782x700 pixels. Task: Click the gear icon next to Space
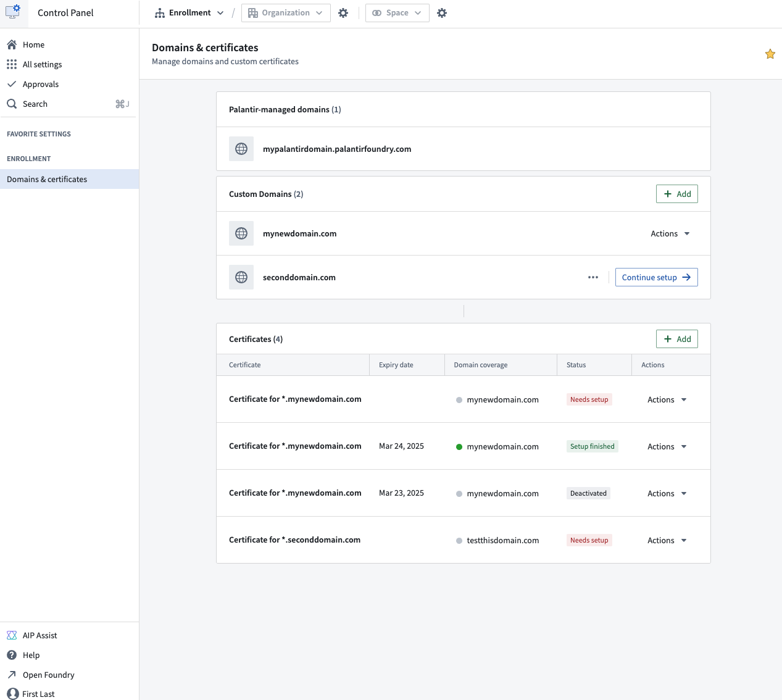coord(442,13)
